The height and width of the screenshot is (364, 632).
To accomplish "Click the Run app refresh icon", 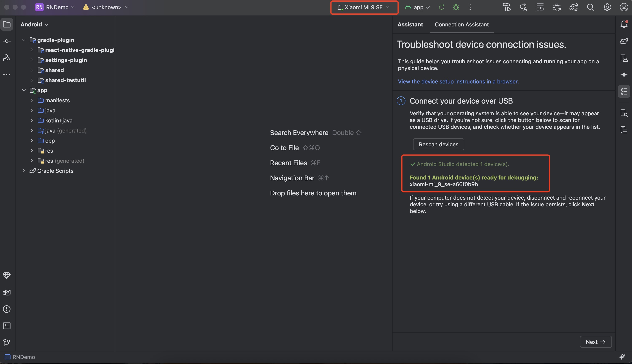I will click(x=442, y=7).
